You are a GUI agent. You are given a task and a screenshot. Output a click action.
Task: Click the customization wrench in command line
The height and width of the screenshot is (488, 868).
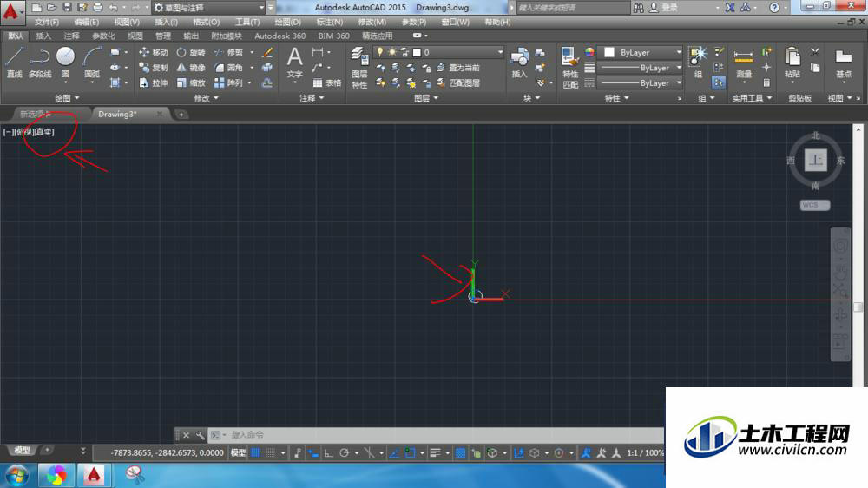pyautogui.click(x=200, y=435)
